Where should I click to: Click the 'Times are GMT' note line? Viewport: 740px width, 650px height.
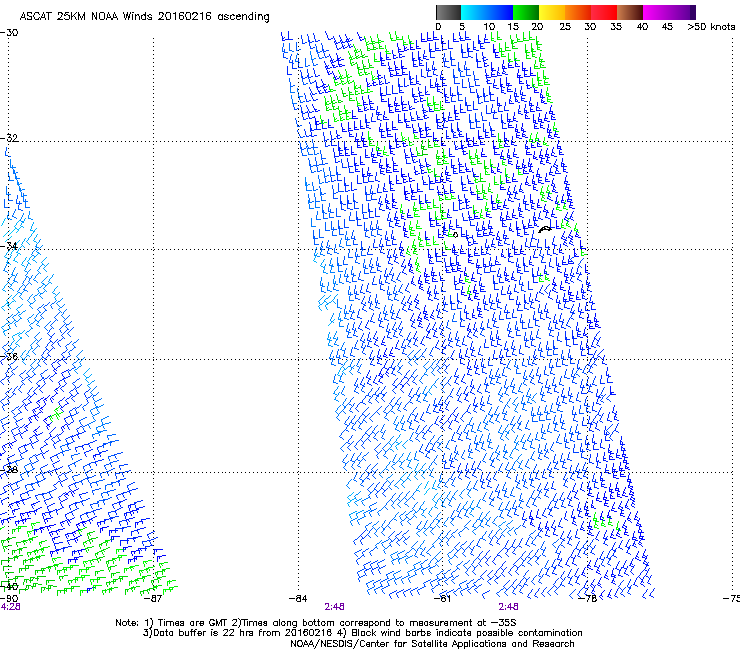(316, 623)
